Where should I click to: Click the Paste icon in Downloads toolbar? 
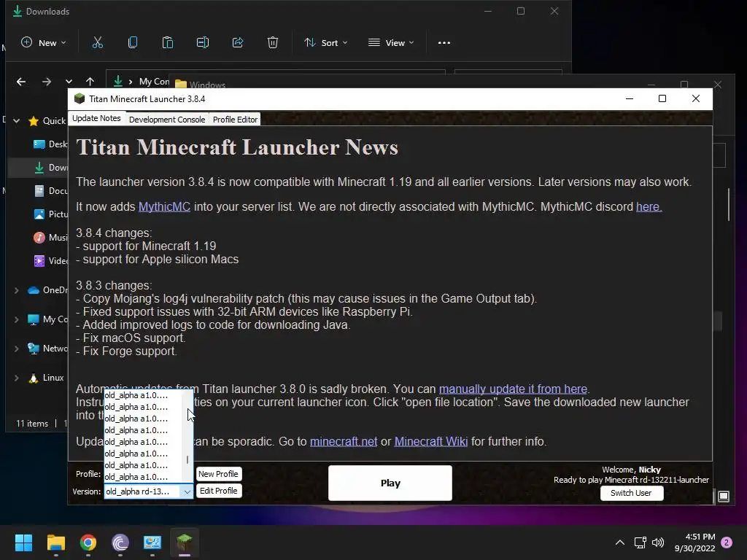coord(168,43)
